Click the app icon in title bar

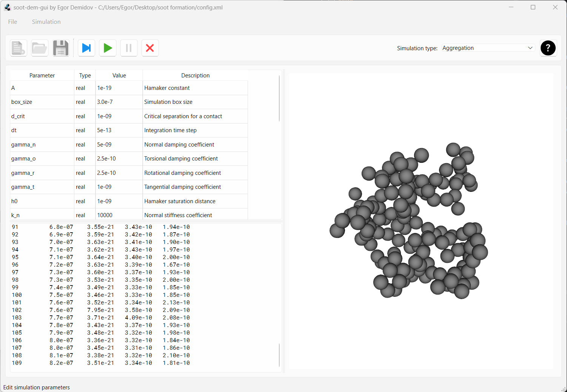point(8,7)
